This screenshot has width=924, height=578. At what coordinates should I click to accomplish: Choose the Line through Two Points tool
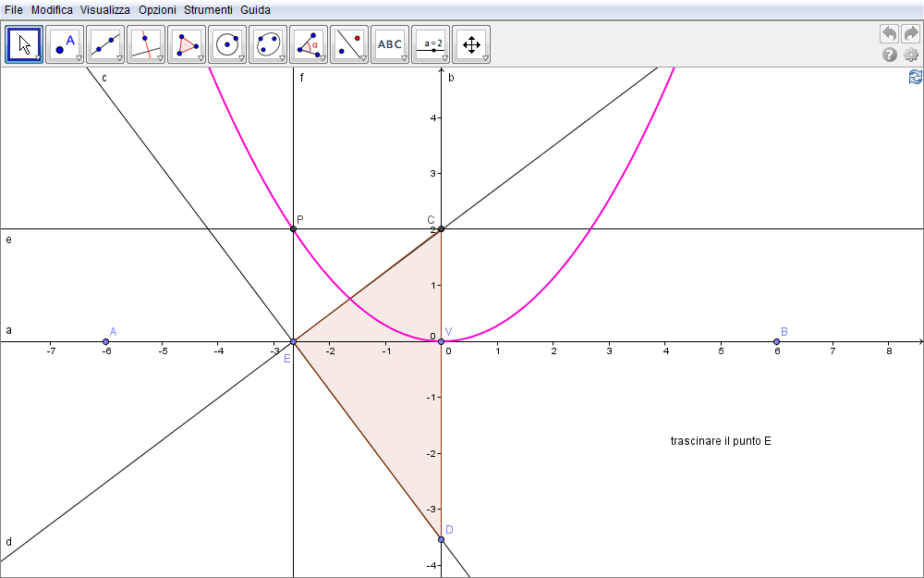point(105,43)
